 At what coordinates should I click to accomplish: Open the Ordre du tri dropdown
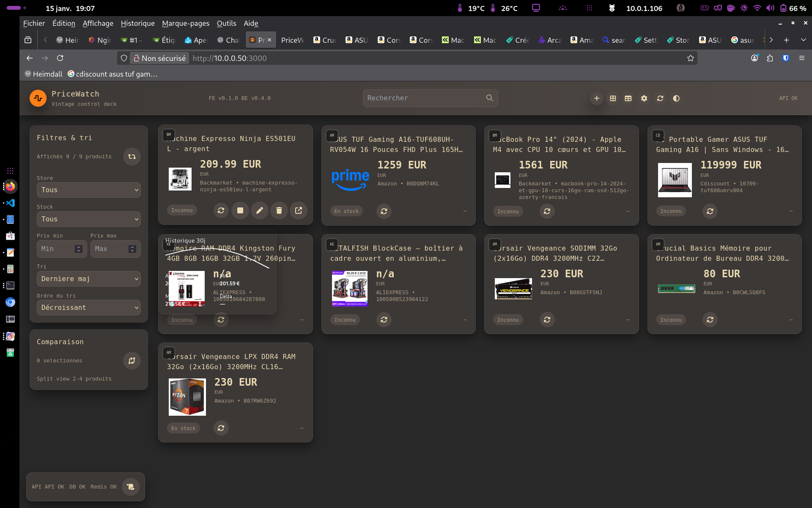coord(88,308)
